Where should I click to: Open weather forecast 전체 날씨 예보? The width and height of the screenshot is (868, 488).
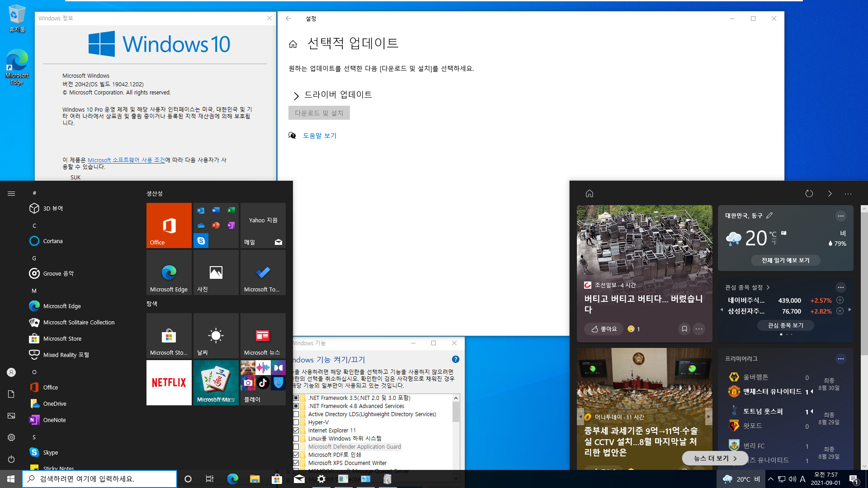[x=785, y=260]
